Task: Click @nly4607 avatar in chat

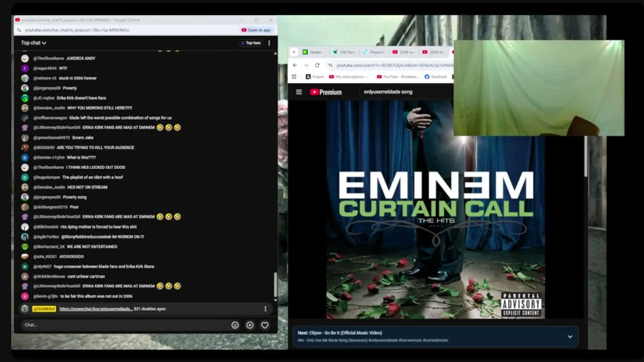Action: [x=25, y=266]
